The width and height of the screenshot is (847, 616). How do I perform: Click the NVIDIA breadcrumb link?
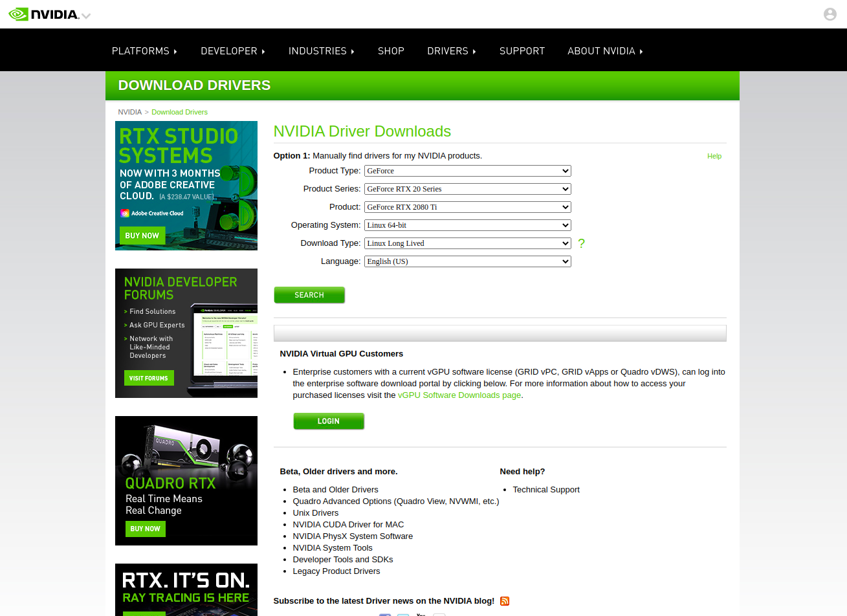129,112
